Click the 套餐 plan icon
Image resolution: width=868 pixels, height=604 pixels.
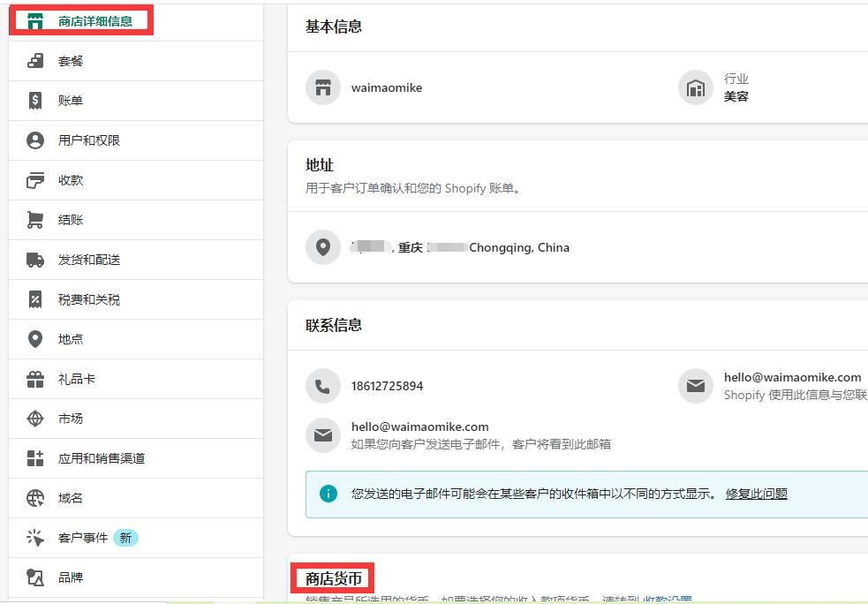[x=35, y=61]
